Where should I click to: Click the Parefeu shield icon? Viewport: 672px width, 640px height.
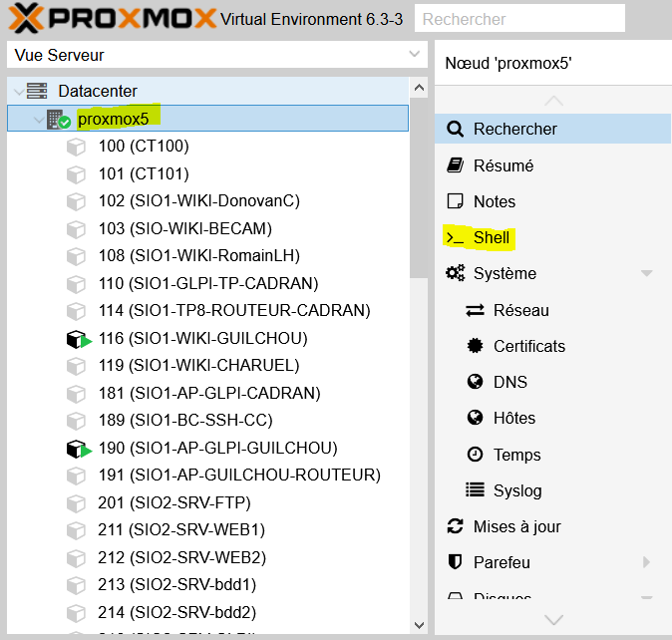[456, 562]
